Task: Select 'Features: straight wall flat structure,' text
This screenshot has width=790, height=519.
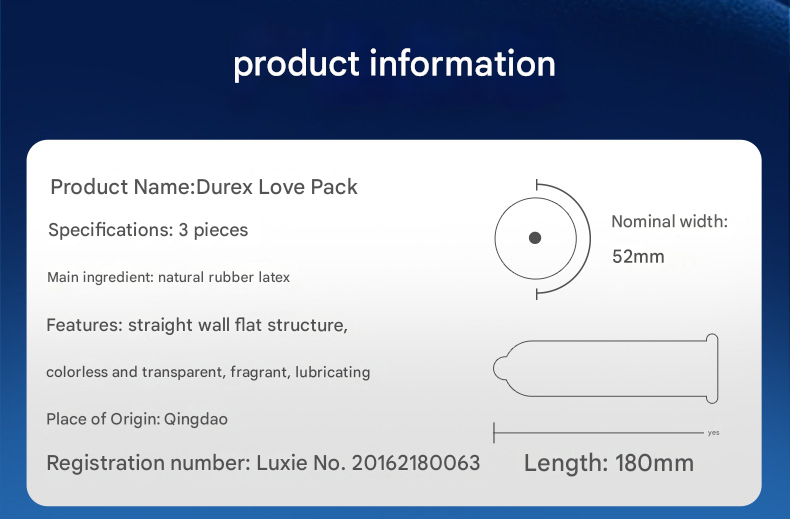Action: click(197, 326)
